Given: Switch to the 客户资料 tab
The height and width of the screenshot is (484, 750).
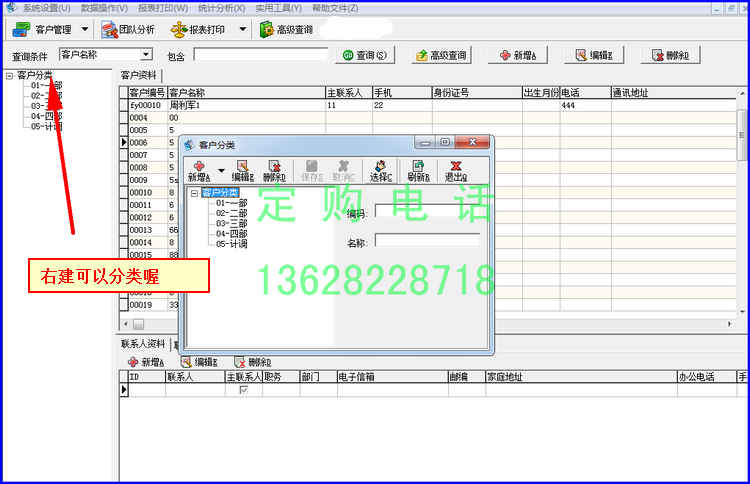Looking at the screenshot, I should pyautogui.click(x=138, y=75).
